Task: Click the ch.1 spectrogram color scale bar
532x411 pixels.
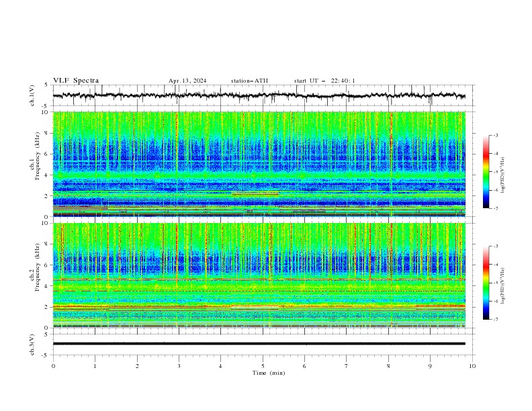Action: coord(486,172)
